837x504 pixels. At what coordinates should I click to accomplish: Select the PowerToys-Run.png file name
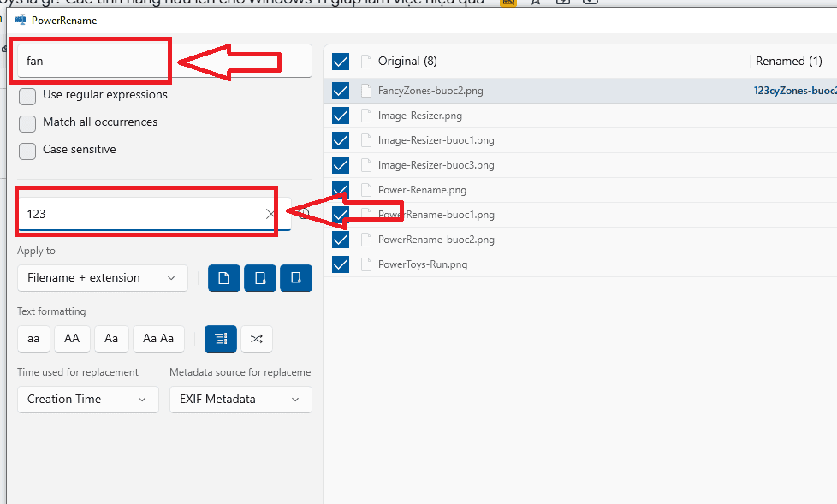(423, 264)
